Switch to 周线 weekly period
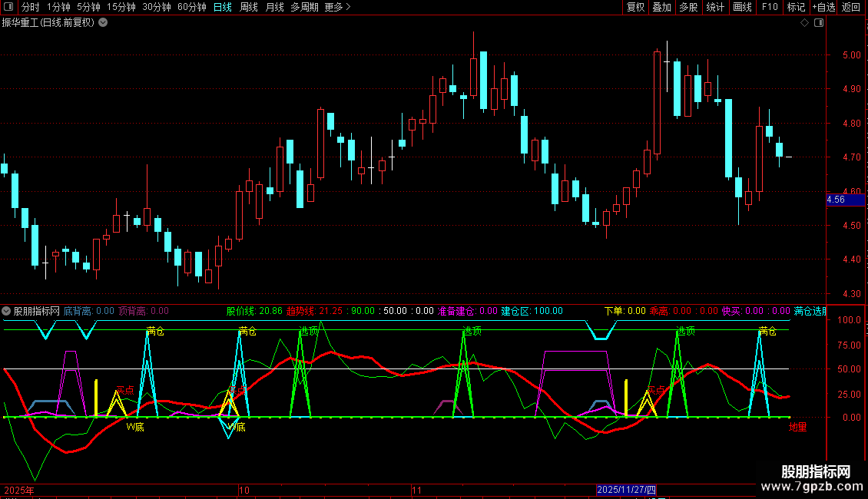 click(249, 7)
